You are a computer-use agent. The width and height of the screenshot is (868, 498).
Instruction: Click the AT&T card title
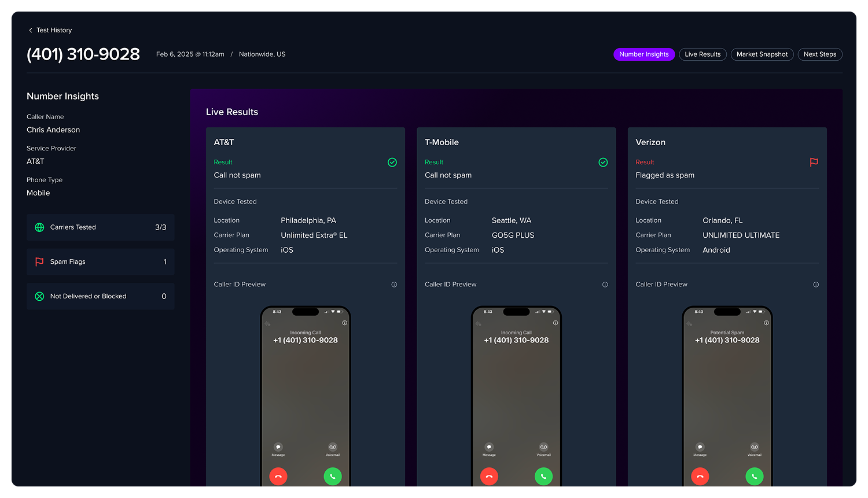[x=224, y=142]
